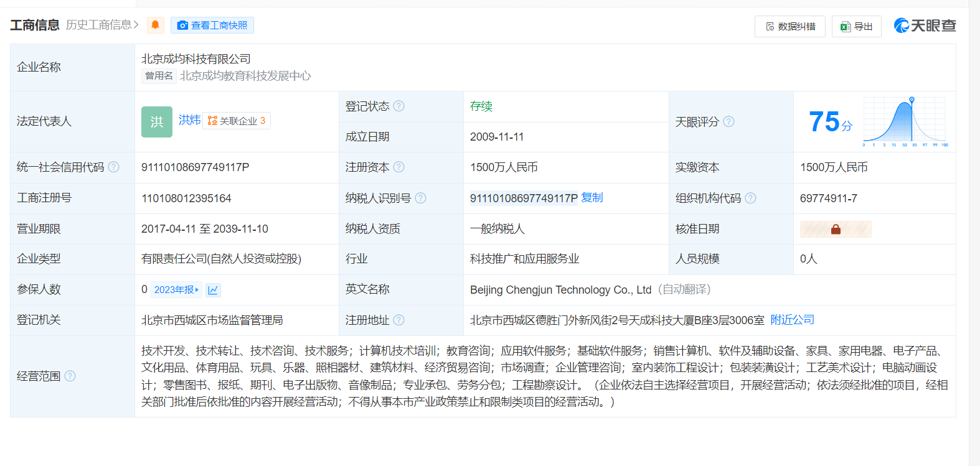Open 历史工商信息 history link

click(x=102, y=25)
